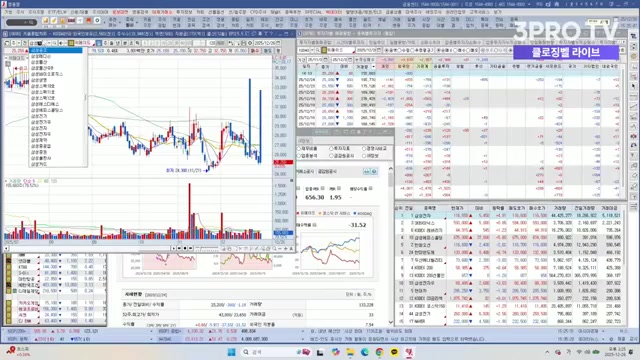640x360 pixels.
Task: Open calendar icon next to chart date
Action: 279,43
